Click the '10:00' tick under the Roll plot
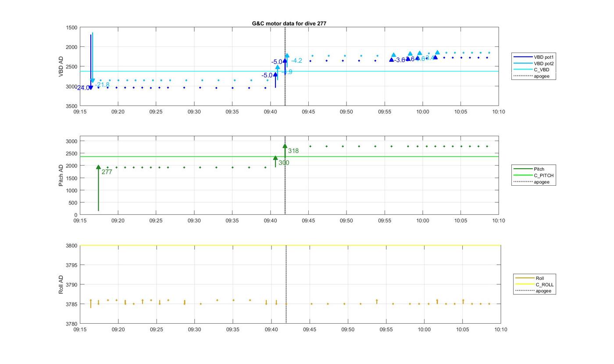 coord(424,329)
